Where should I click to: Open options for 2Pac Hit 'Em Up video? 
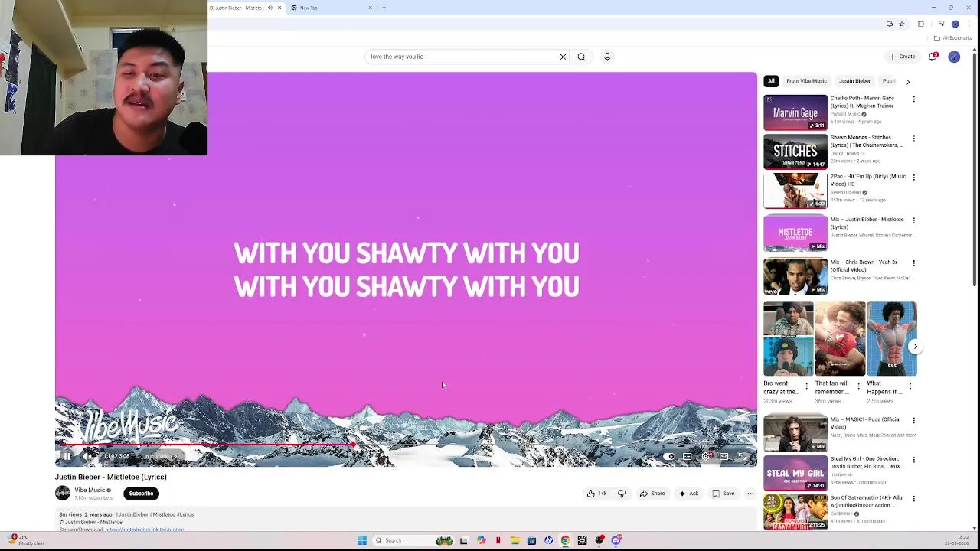pyautogui.click(x=913, y=178)
